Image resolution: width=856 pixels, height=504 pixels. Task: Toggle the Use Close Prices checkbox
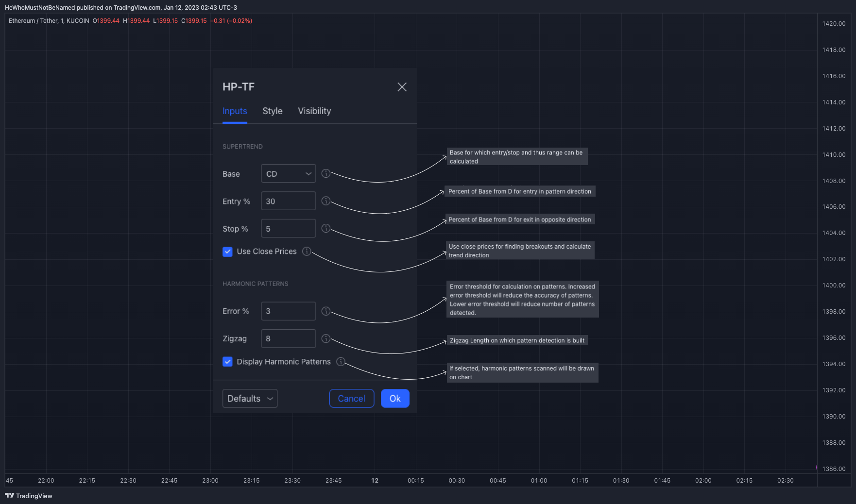tap(227, 252)
